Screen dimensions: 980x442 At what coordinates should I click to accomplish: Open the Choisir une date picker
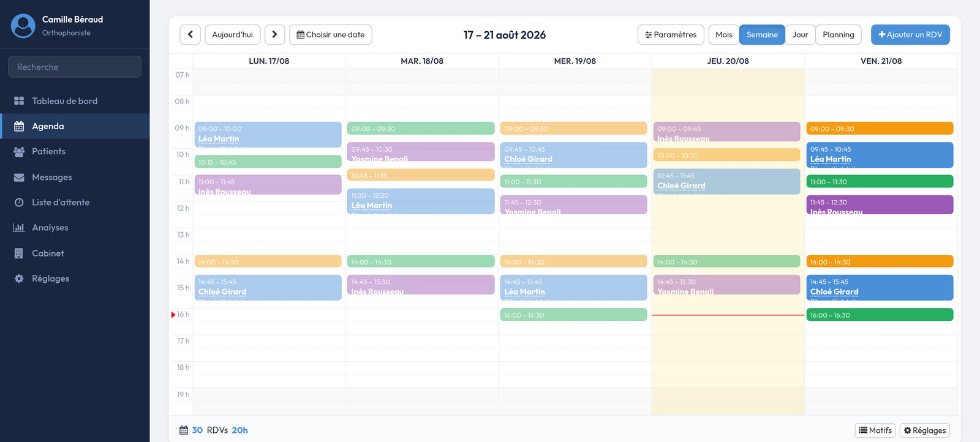coord(331,35)
